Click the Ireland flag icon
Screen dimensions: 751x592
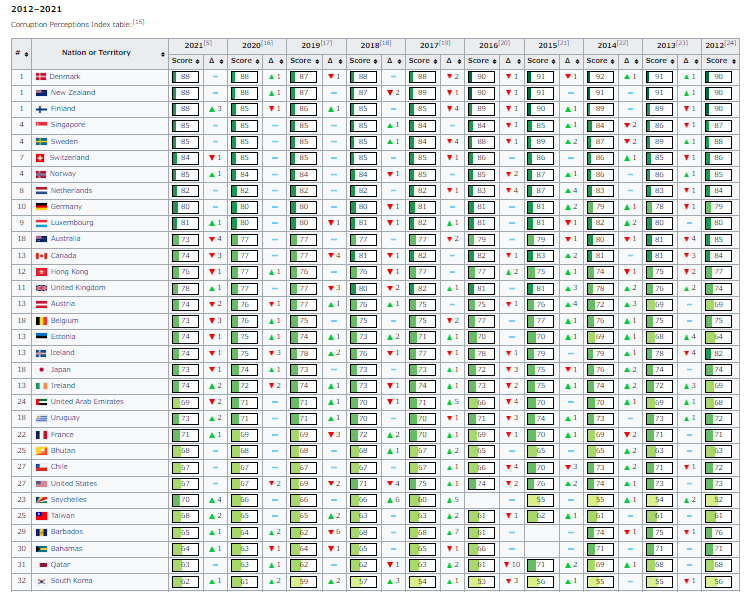tap(41, 386)
